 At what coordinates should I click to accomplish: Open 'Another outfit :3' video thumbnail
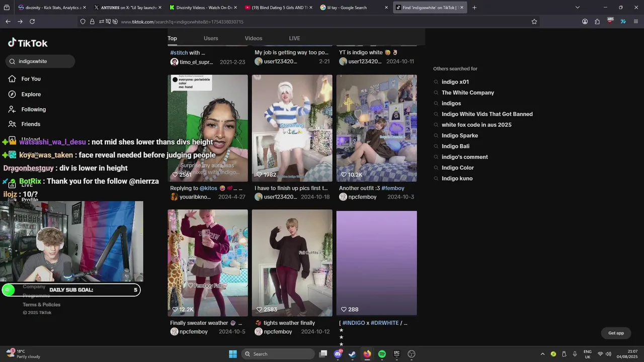click(x=376, y=128)
